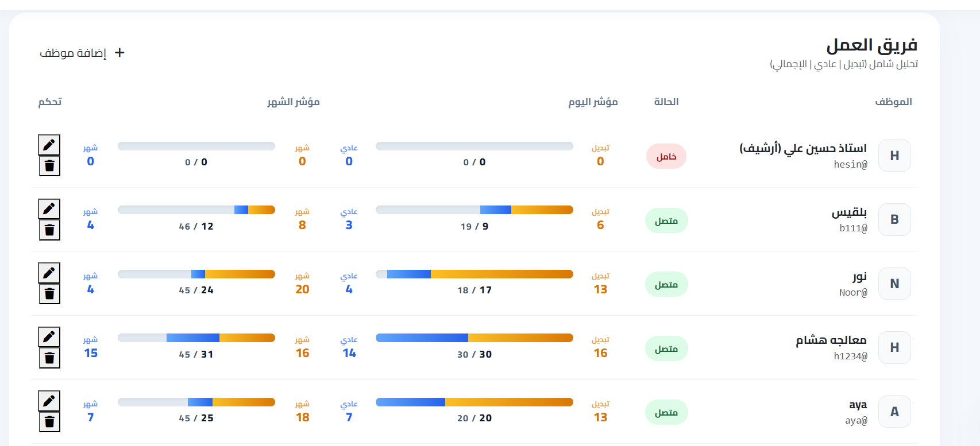The height and width of the screenshot is (446, 980).
Task: Remove employee نور via trash icon
Action: pos(49,294)
